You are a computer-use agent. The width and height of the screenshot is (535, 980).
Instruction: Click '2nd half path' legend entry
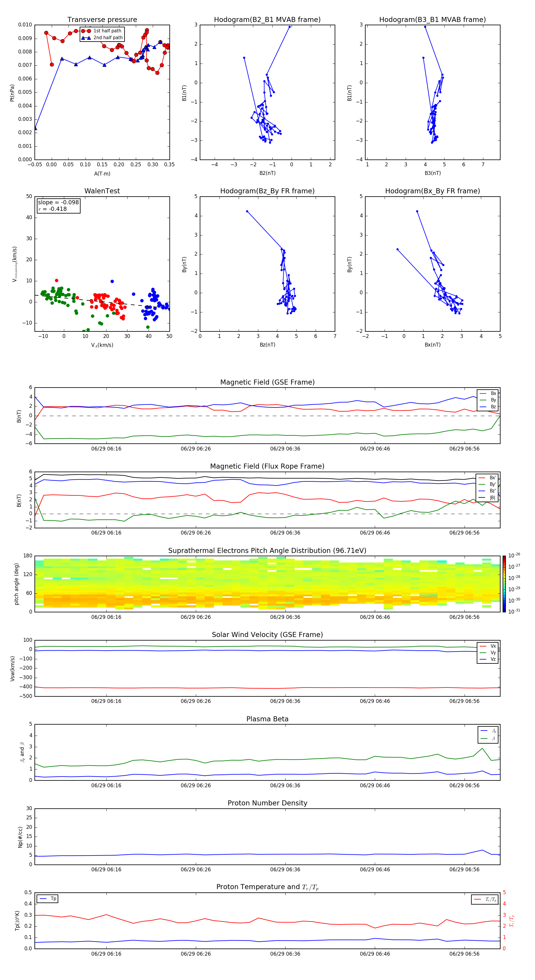[x=102, y=38]
